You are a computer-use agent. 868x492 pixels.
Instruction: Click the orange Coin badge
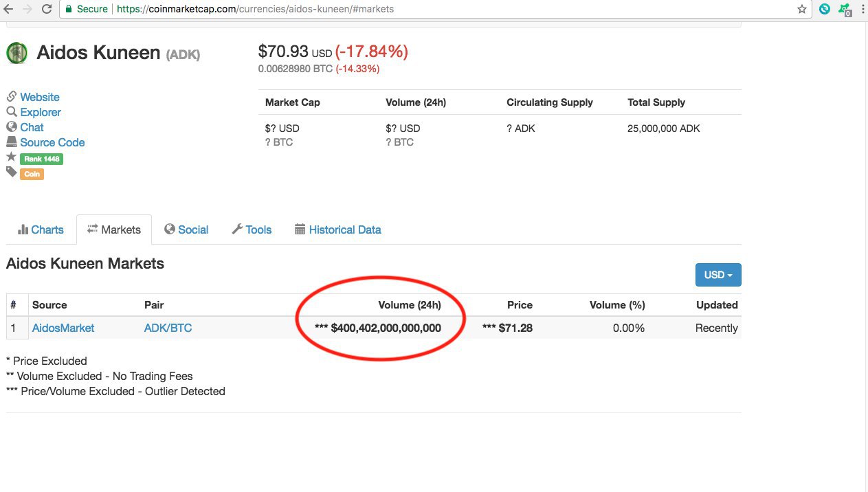(32, 174)
